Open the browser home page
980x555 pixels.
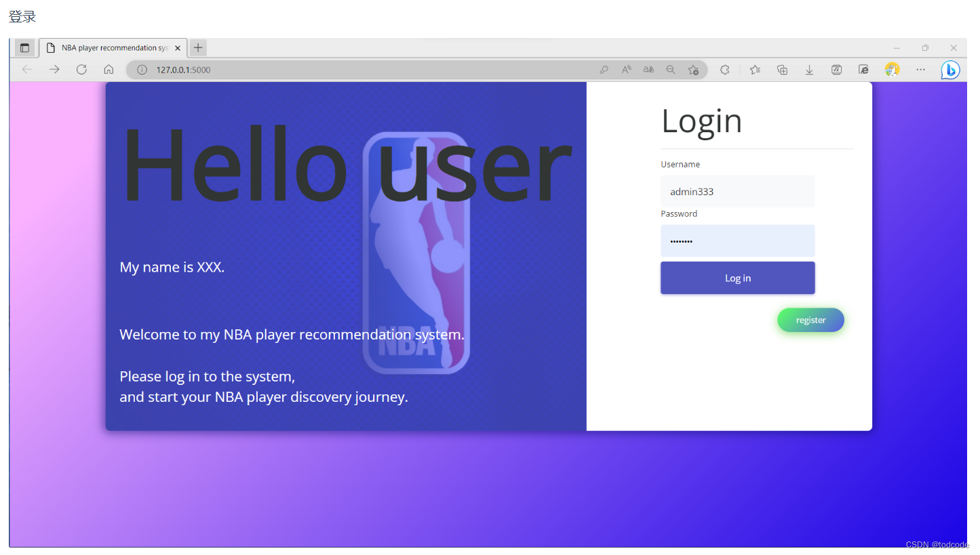109,69
